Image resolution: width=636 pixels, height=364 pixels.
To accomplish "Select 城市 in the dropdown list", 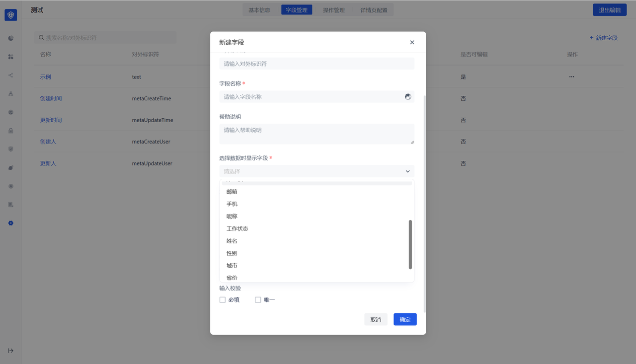I will pos(232,266).
